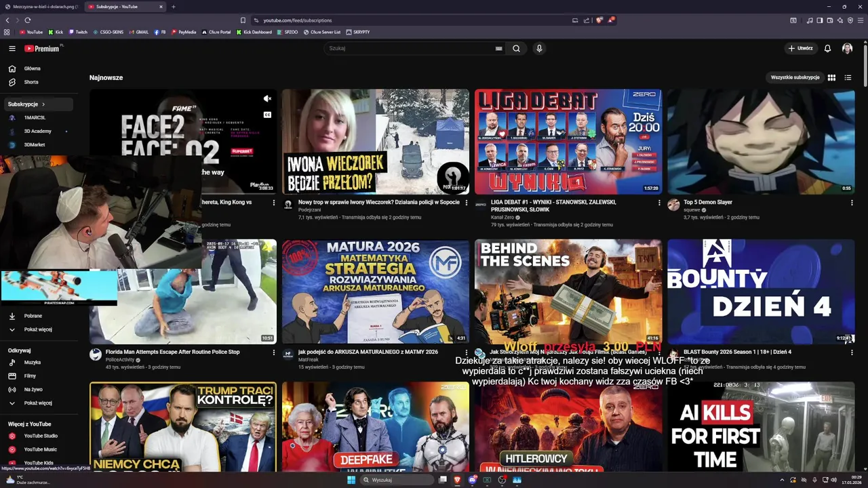868x488 pixels.
Task: Open the BLAST BOUNTY DZIEŃ 4 thumbnail
Action: [761, 291]
